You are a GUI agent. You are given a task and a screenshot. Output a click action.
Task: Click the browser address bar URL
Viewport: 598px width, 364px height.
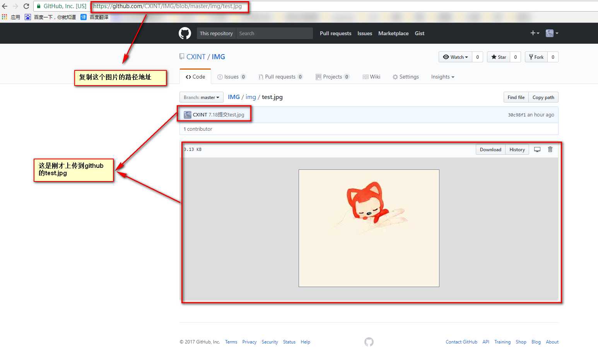pyautogui.click(x=167, y=6)
